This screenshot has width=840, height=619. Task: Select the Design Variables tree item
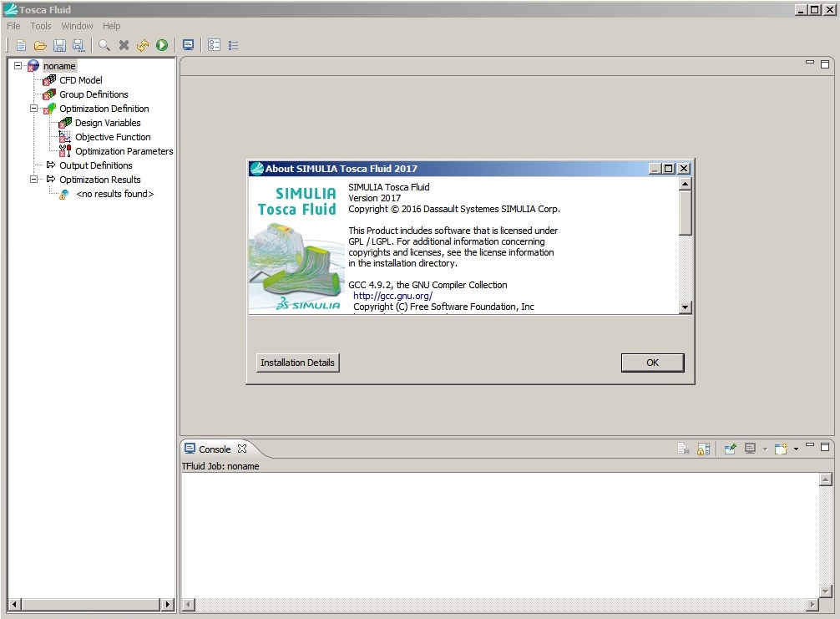[x=108, y=123]
